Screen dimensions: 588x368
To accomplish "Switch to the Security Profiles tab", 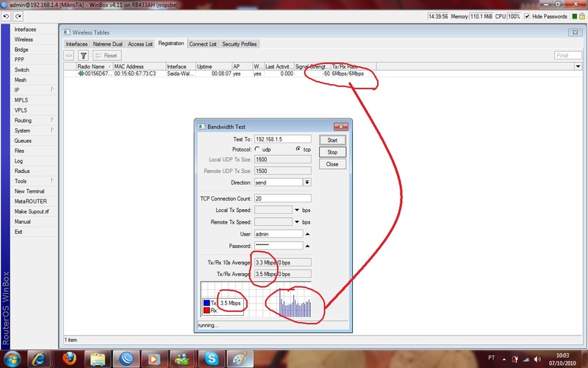I will 240,44.
